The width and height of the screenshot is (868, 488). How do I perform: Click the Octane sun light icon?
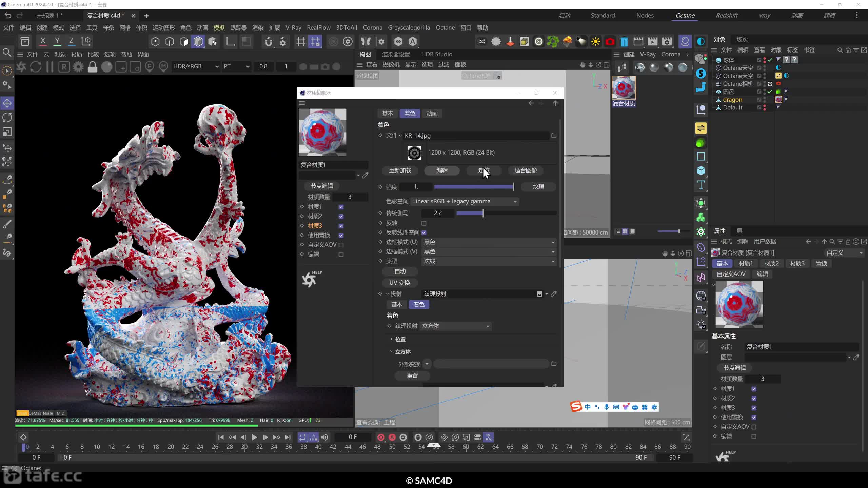[x=595, y=42]
